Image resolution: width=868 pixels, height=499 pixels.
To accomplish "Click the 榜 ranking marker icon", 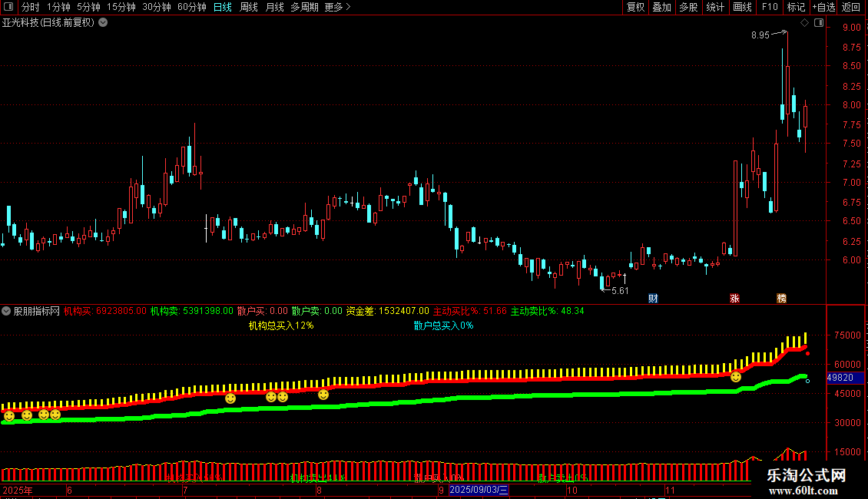I will [x=781, y=299].
